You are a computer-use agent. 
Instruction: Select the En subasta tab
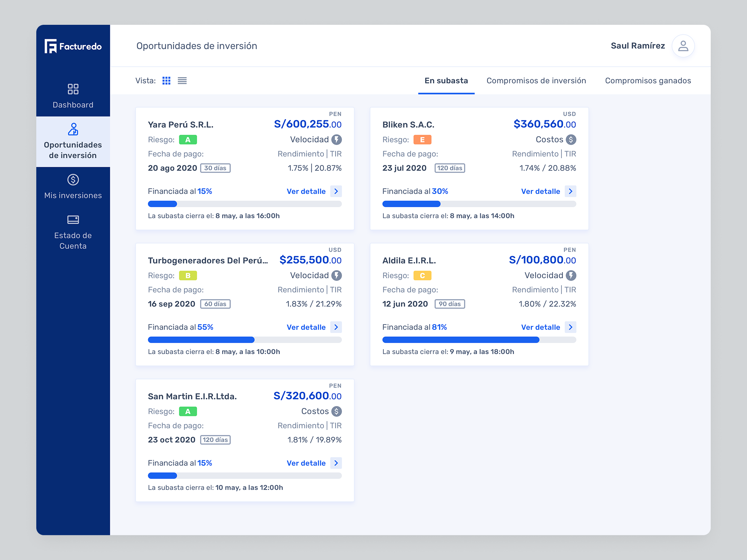446,81
